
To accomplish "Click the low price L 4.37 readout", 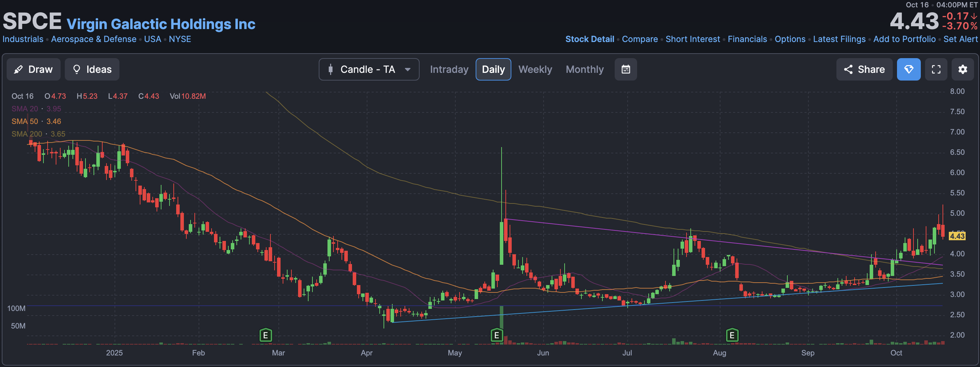I will pyautogui.click(x=118, y=96).
